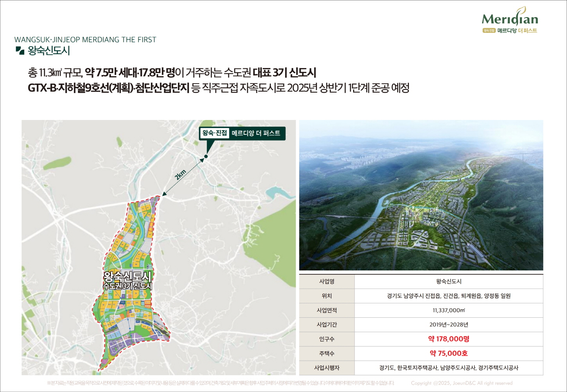This screenshot has width=567, height=392.
Task: Click the 경기도 남양주시 진접읍 location value
Action: 449,296
